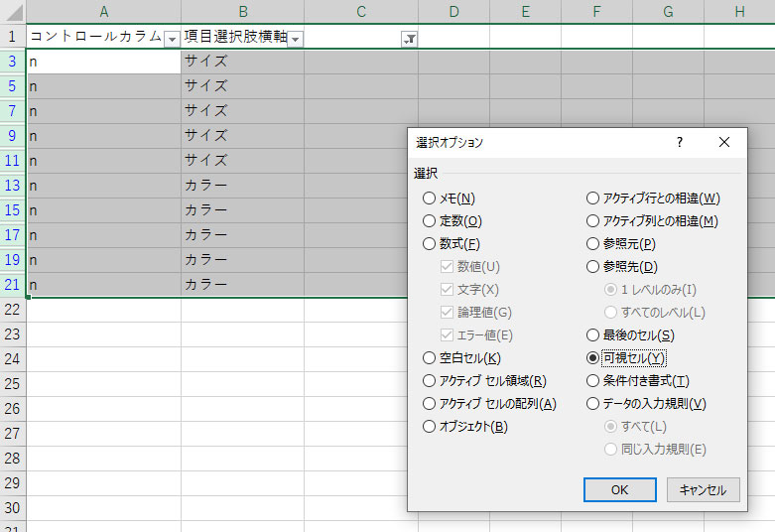Select the メモ(N) radio option

(429, 199)
